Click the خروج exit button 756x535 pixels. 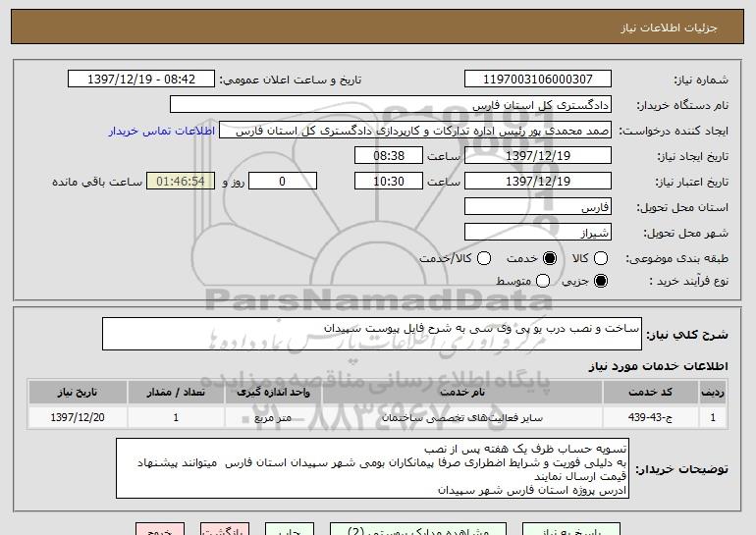pyautogui.click(x=160, y=529)
